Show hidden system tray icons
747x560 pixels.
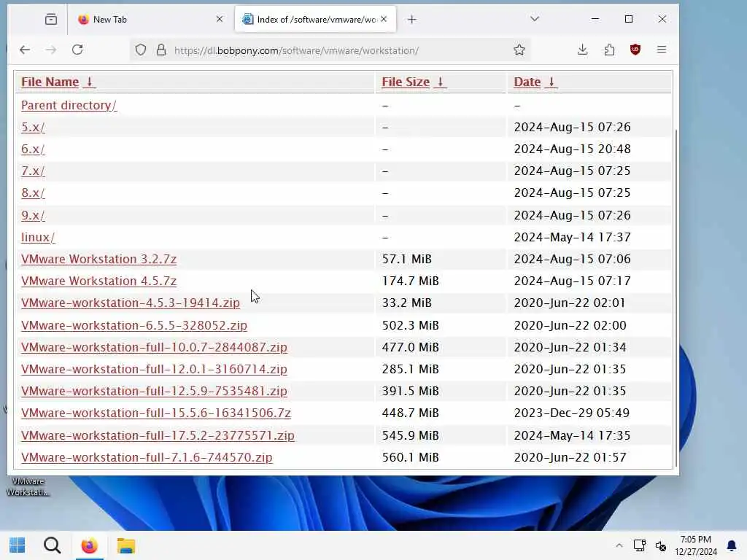[x=619, y=545]
